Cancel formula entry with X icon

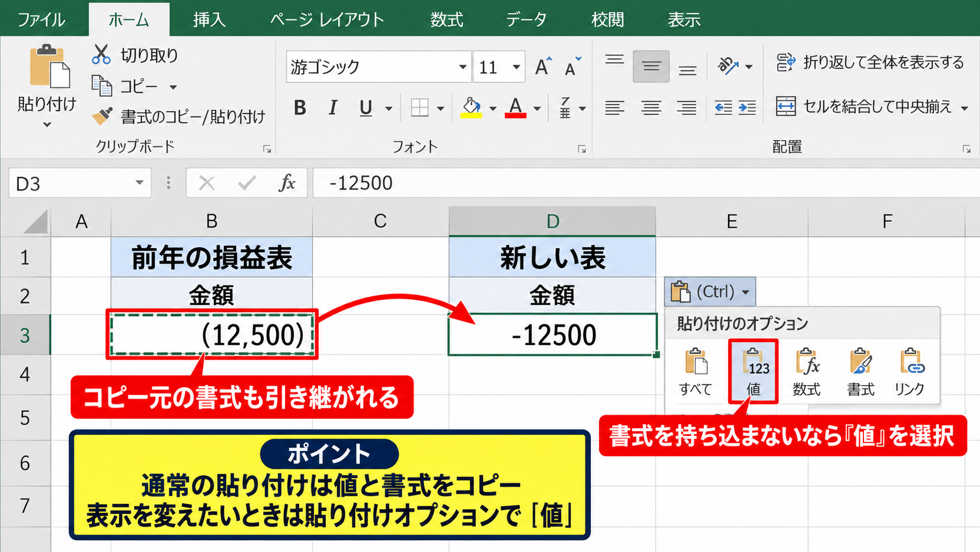206,183
